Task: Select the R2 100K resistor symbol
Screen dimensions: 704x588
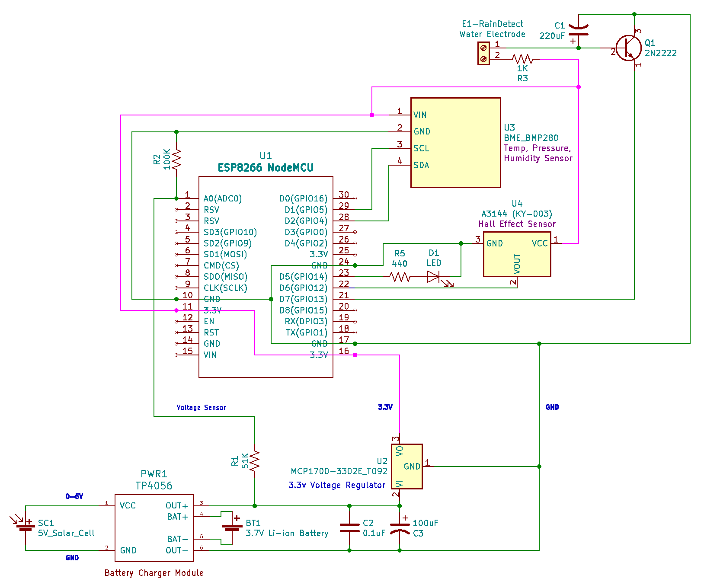Action: tap(176, 159)
